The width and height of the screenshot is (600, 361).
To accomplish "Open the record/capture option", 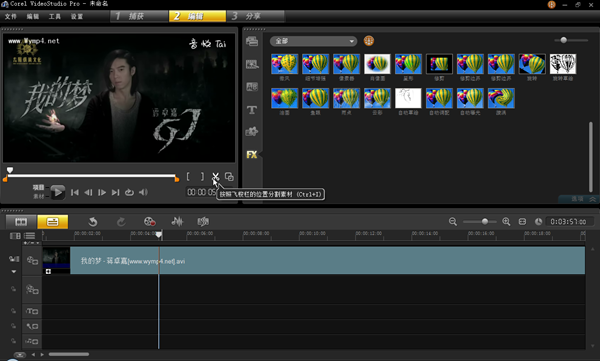I will 149,222.
